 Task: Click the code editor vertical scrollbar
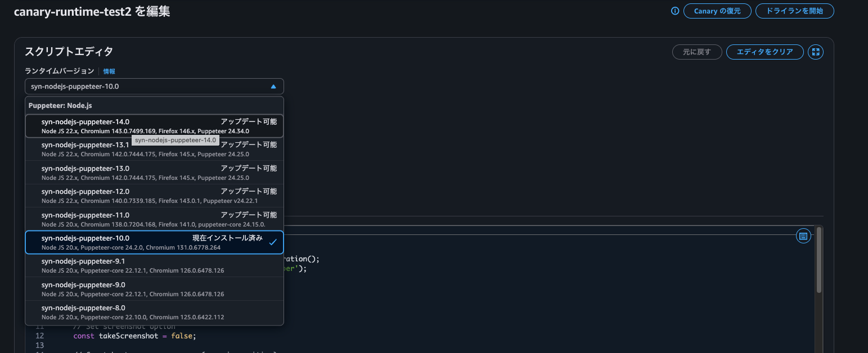point(819,259)
